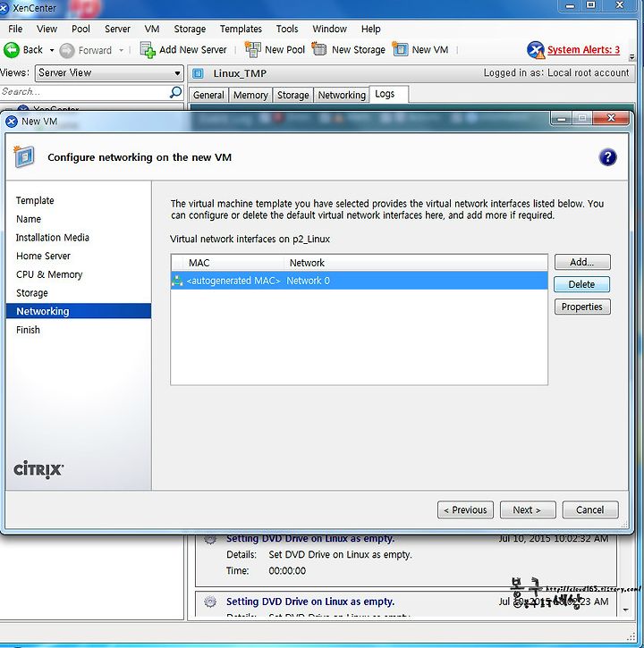Click the Next > button
Image resolution: width=644 pixels, height=648 pixels.
coord(528,510)
